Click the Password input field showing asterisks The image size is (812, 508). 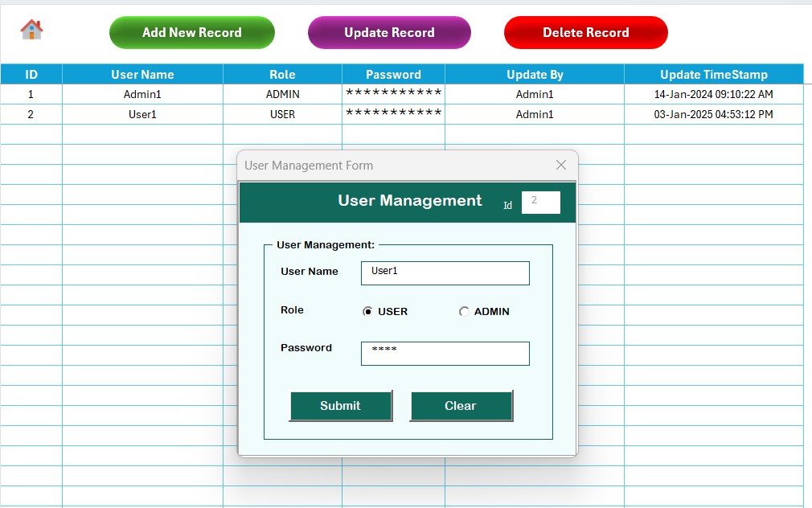tap(445, 354)
